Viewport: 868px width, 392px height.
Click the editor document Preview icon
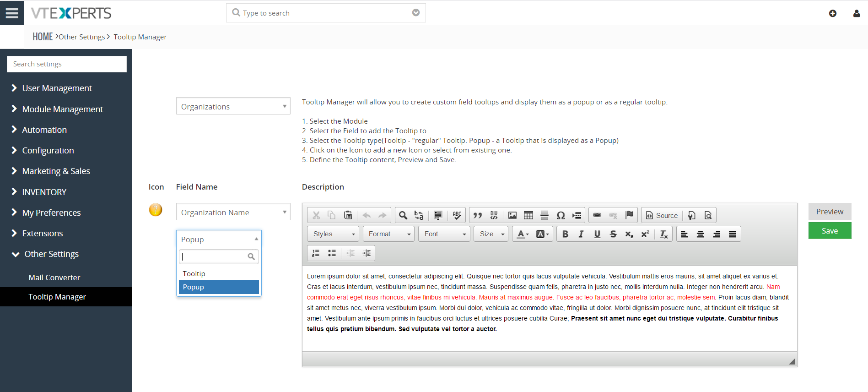pyautogui.click(x=708, y=215)
